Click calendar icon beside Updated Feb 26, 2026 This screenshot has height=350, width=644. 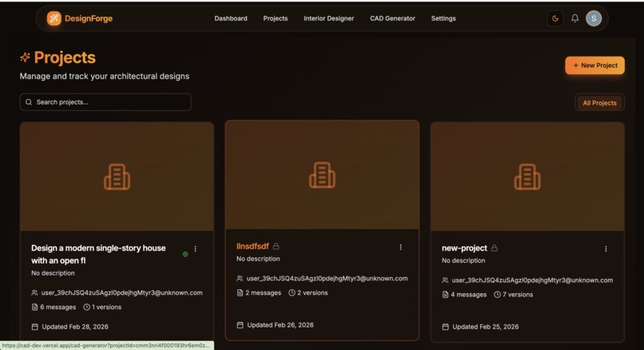point(241,325)
